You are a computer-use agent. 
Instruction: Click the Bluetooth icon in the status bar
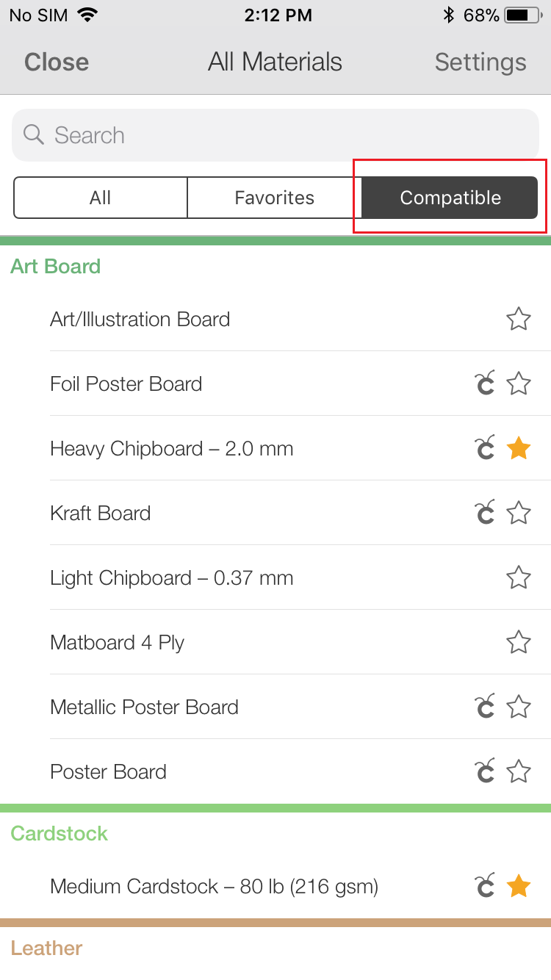click(x=448, y=14)
